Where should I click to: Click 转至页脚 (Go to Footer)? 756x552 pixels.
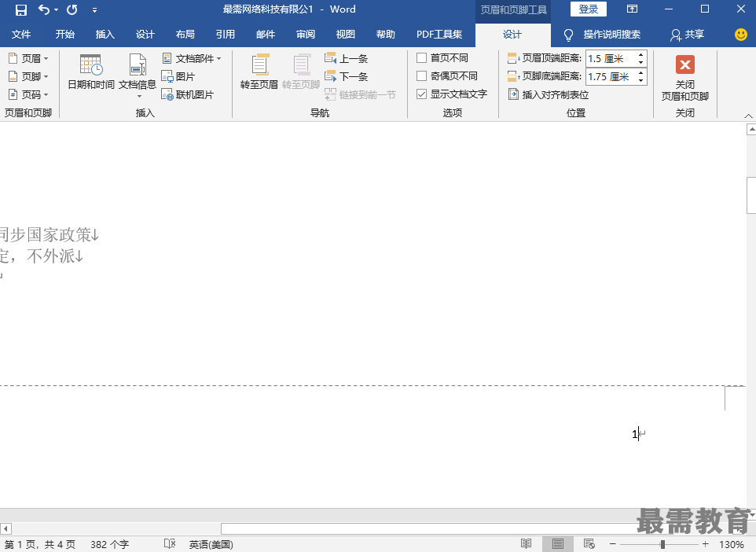[x=301, y=72]
